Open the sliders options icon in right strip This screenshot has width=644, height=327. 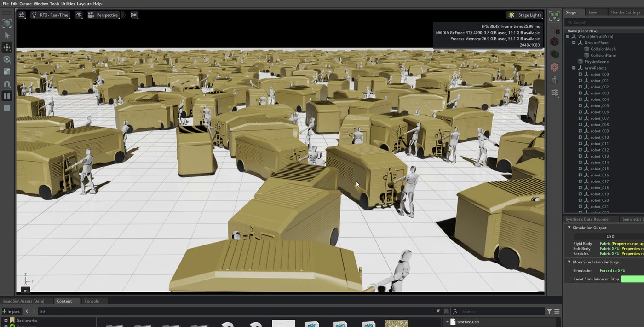point(554,93)
